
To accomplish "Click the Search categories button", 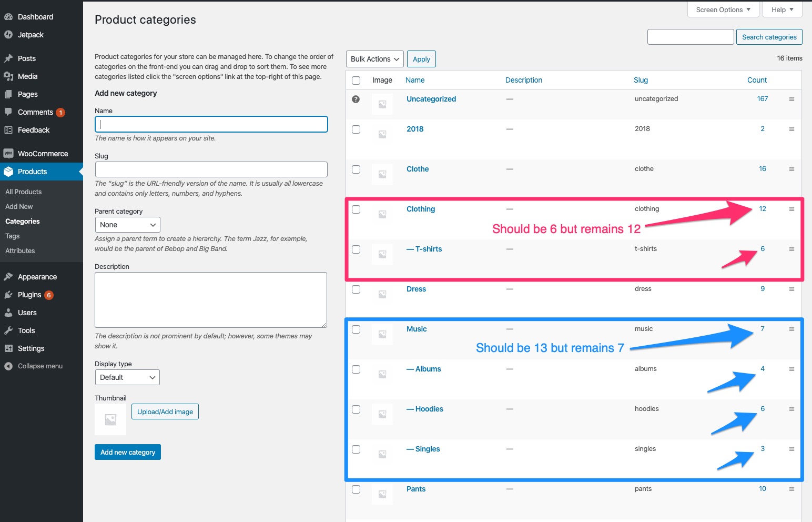I will click(x=769, y=37).
